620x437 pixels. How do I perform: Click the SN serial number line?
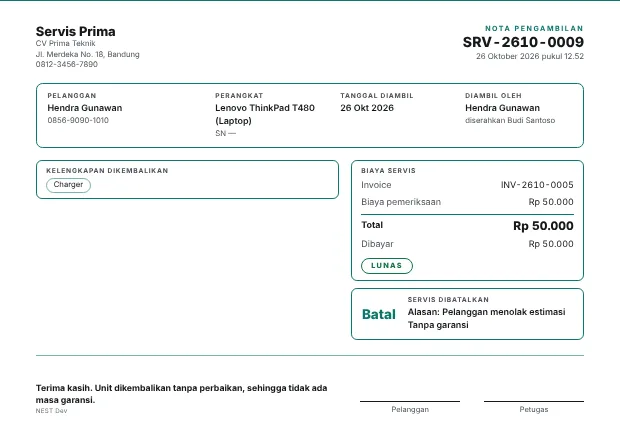[x=225, y=133]
